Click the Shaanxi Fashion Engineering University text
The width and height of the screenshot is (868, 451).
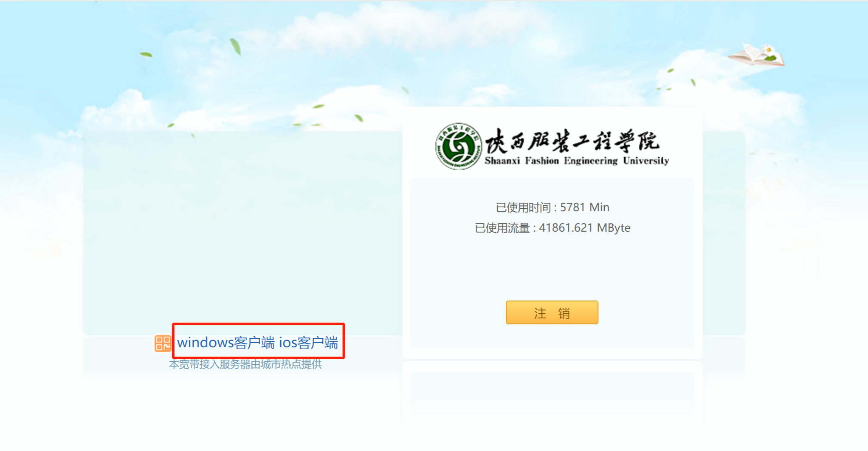(x=577, y=161)
